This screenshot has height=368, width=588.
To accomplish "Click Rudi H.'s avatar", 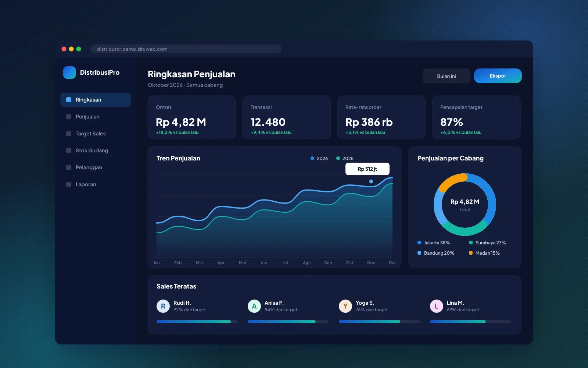I will [163, 306].
